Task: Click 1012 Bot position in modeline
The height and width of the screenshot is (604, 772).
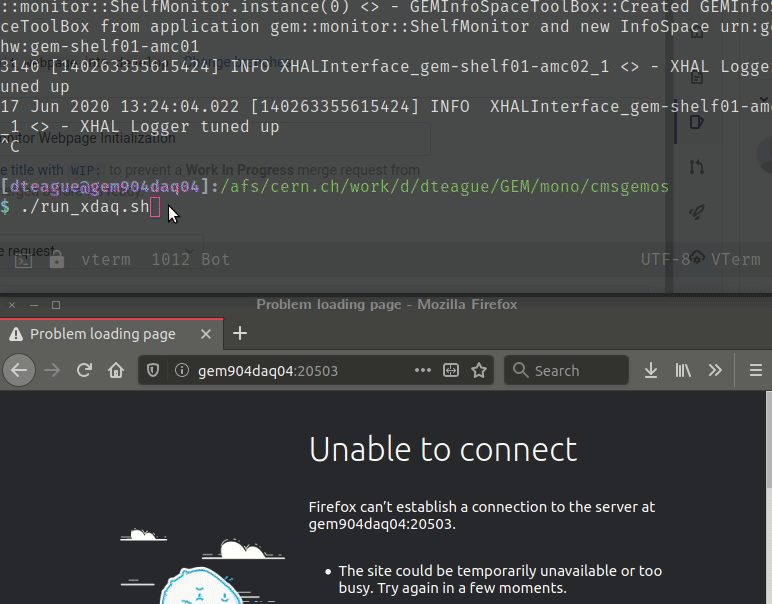Action: tap(190, 259)
